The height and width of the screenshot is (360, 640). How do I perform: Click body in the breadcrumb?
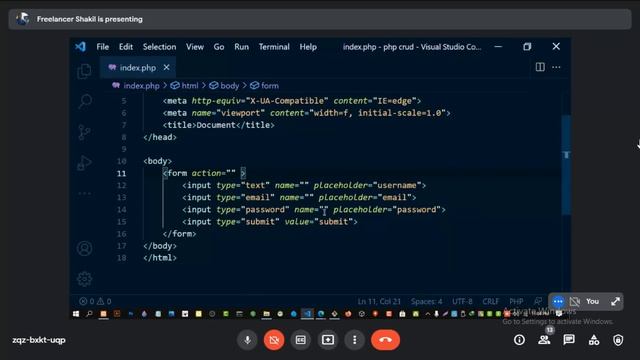pyautogui.click(x=229, y=86)
